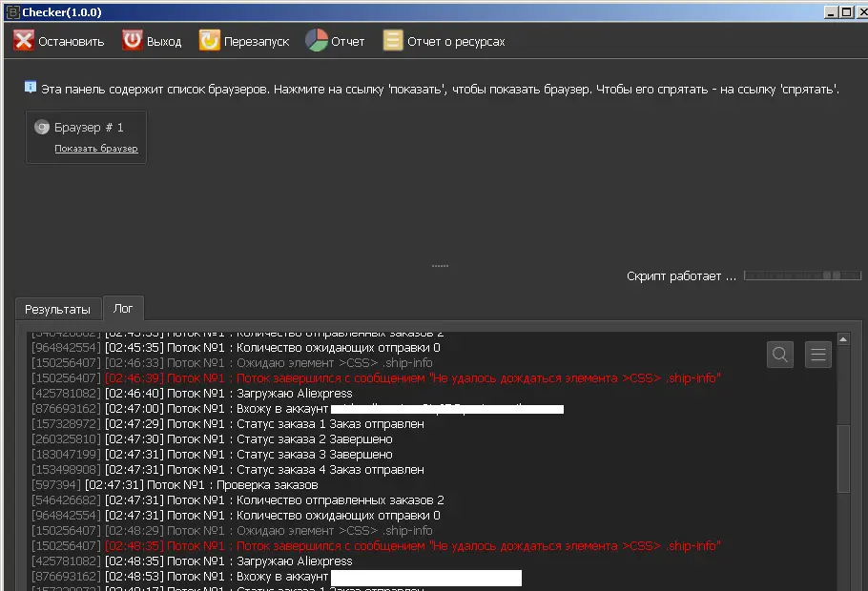Click the gray 02:48:29 Ожидаю элемент line
The height and width of the screenshot is (591, 868).
(x=232, y=531)
